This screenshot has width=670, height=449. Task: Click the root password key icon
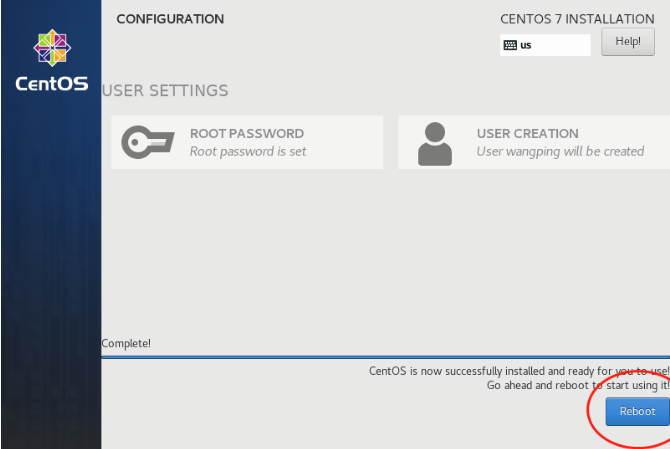(x=147, y=142)
